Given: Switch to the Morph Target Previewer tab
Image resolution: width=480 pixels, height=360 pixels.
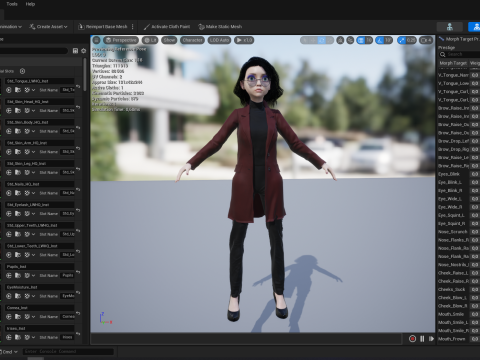Looking at the screenshot, I should [x=459, y=39].
